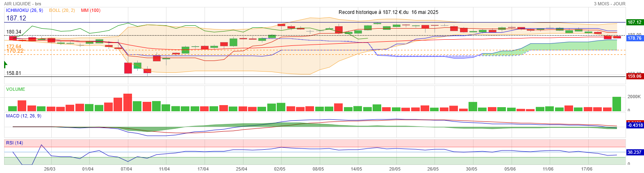The image size is (644, 173).
Task: Click the 20/05 date label
Action: click(x=395, y=169)
